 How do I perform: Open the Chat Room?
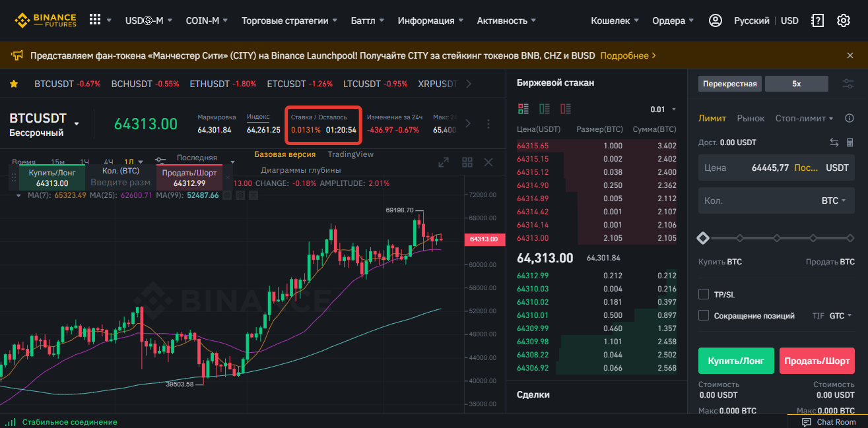(x=828, y=422)
